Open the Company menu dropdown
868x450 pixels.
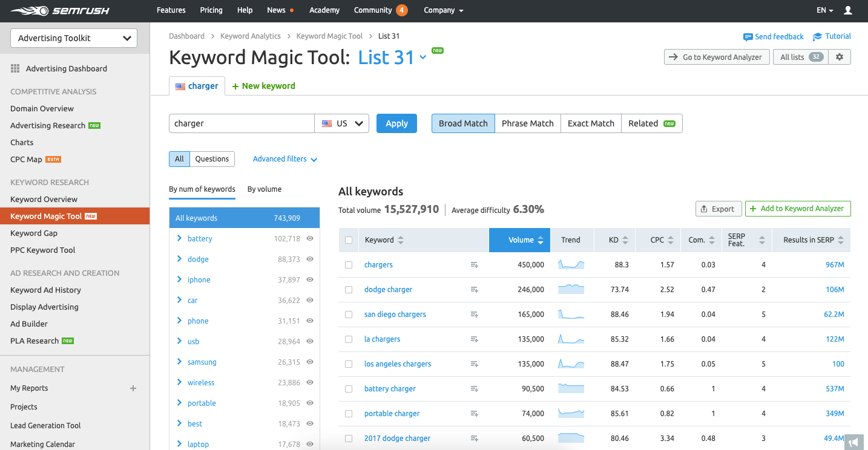coord(444,10)
